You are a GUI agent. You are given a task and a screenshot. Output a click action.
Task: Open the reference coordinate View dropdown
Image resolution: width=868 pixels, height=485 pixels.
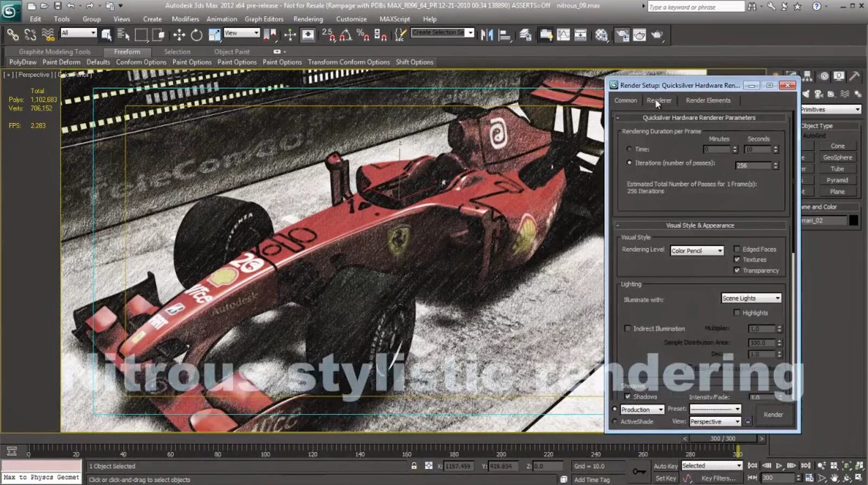pos(242,33)
